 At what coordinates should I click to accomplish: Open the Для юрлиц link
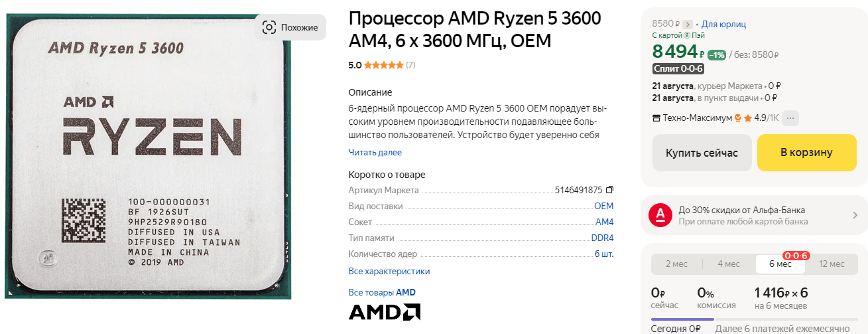pyautogui.click(x=723, y=25)
